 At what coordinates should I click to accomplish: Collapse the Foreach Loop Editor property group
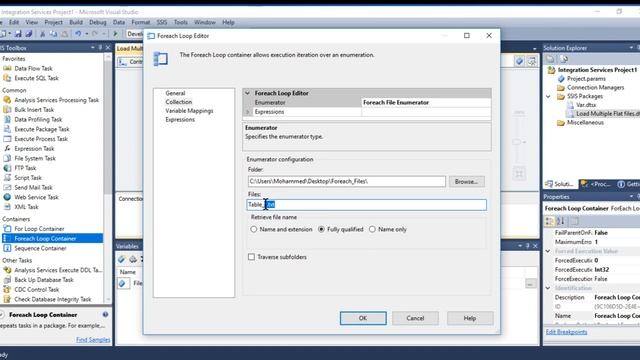pos(247,93)
